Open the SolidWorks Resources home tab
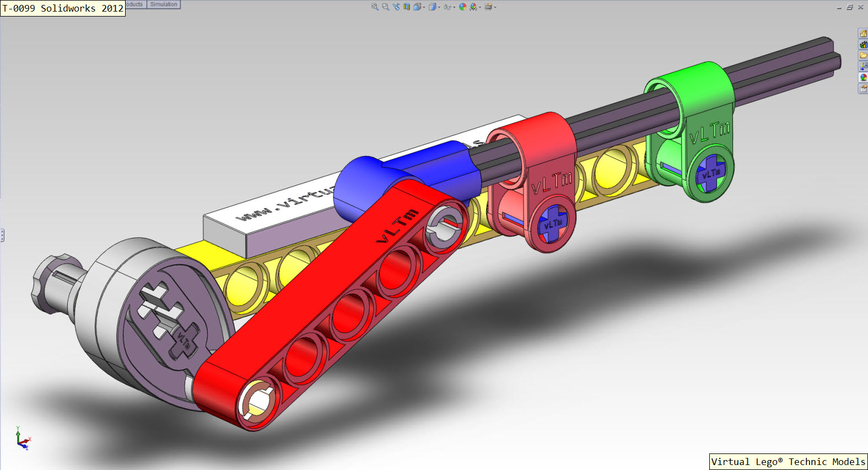Image resolution: width=868 pixels, height=470 pixels. point(863,34)
